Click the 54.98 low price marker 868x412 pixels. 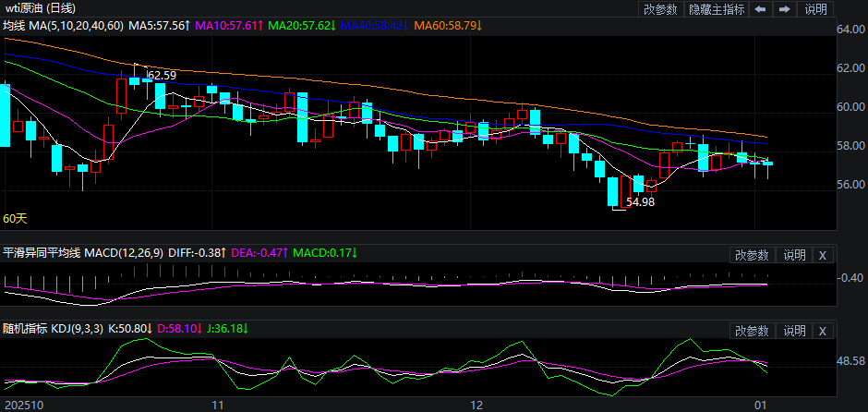tap(640, 201)
